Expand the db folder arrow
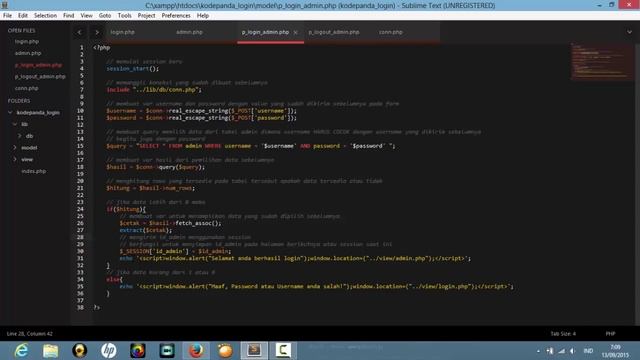Screen dimensions: 640x360 point(20,136)
